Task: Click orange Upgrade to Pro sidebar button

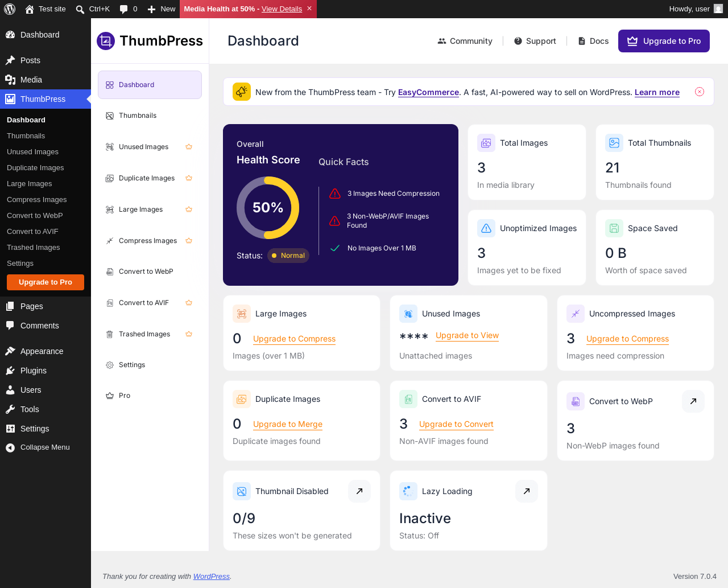Action: click(45, 282)
